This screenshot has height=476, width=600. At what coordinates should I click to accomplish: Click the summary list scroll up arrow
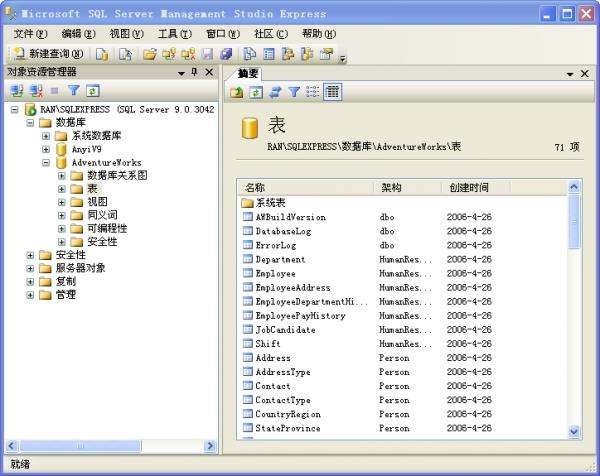574,187
